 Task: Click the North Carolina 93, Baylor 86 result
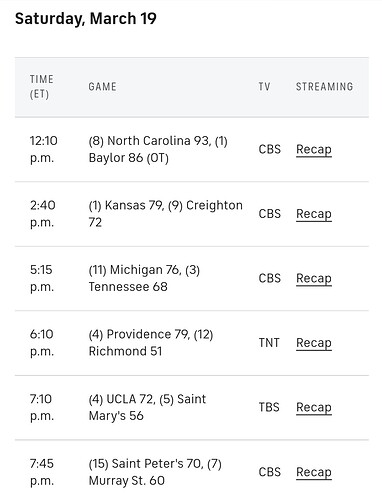[158, 149]
